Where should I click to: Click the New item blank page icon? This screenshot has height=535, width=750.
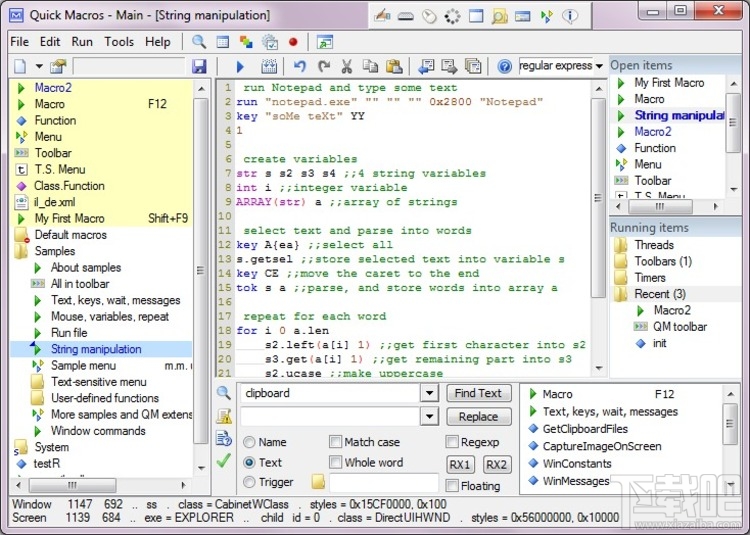pyautogui.click(x=20, y=66)
